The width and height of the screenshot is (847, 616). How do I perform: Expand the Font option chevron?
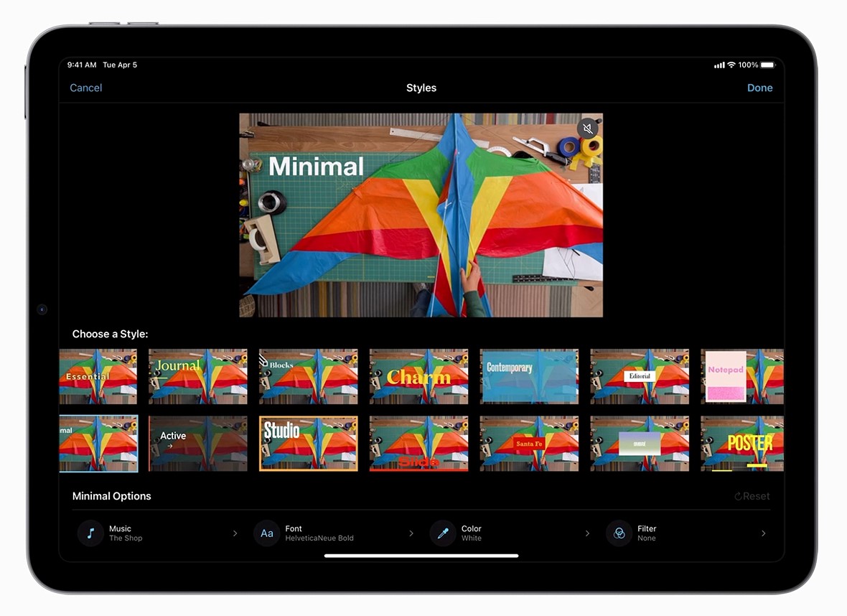(x=411, y=533)
